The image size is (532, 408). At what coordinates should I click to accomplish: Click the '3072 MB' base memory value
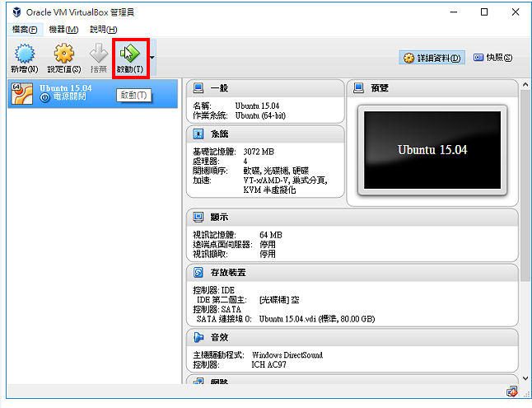coord(259,152)
